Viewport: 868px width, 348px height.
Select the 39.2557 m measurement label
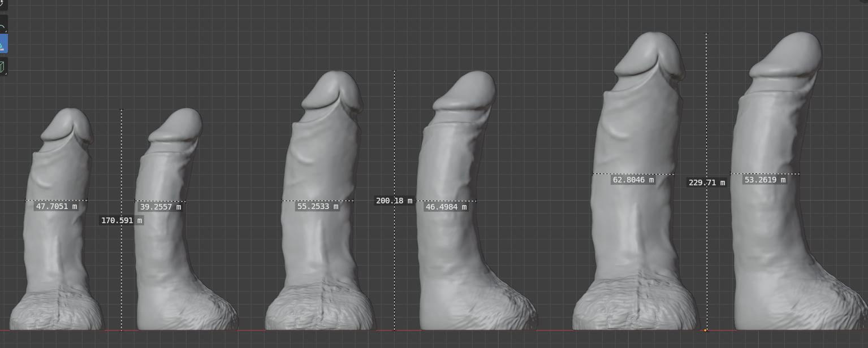[x=161, y=207]
